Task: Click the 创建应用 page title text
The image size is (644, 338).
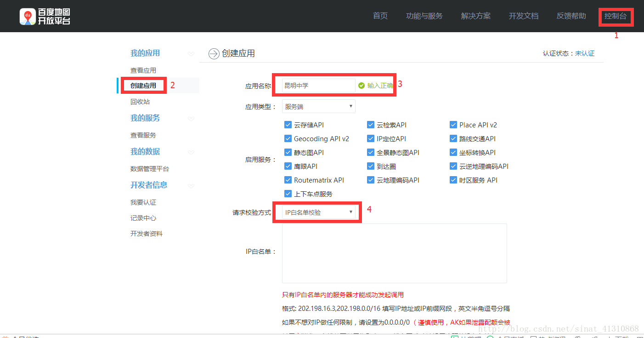Action: [238, 54]
